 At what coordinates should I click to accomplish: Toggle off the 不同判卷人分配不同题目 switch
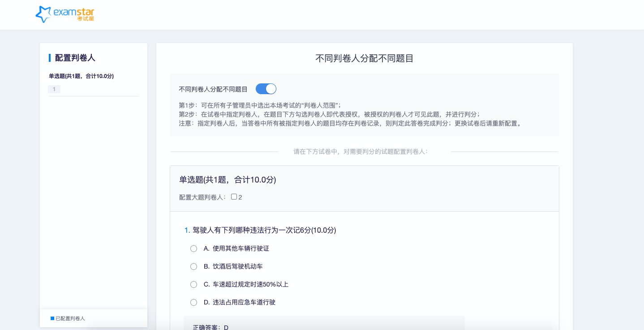(x=266, y=89)
